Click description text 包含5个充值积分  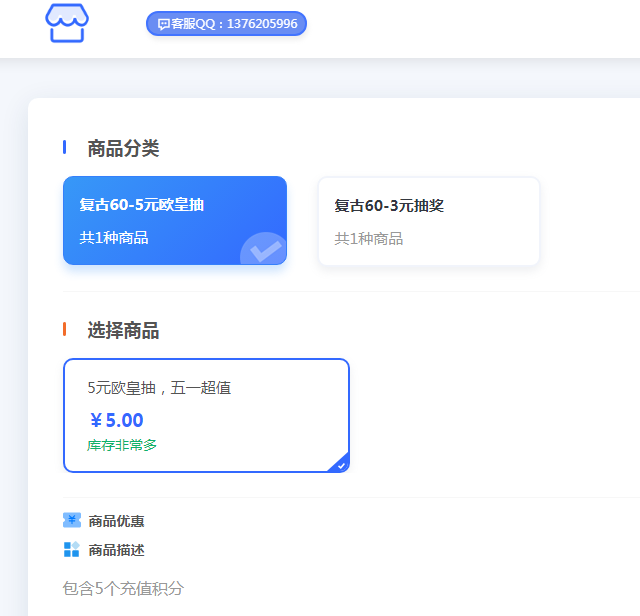click(x=123, y=588)
